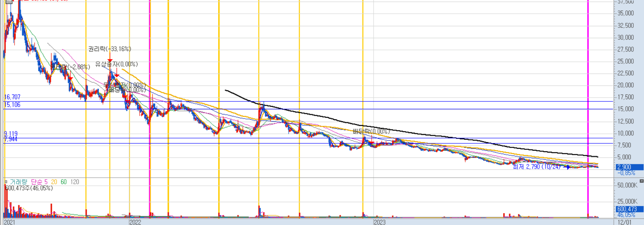Click the 600,473주(46,05%) volume readout

(x=29, y=188)
